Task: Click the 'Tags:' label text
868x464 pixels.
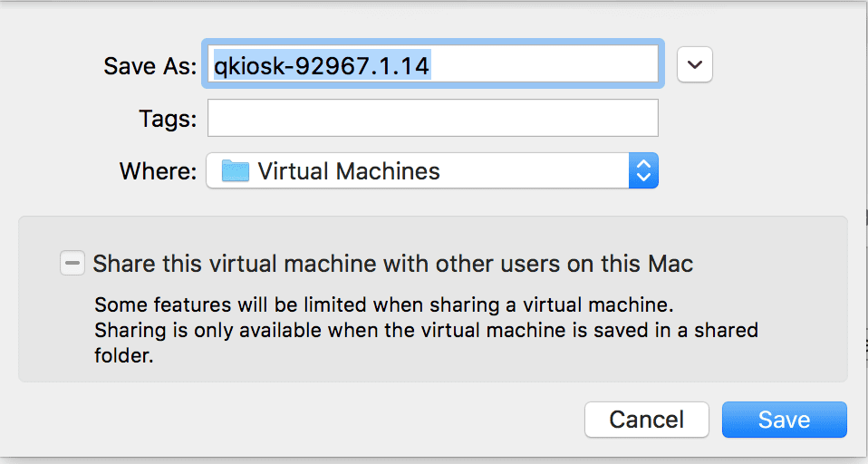Action: (168, 119)
